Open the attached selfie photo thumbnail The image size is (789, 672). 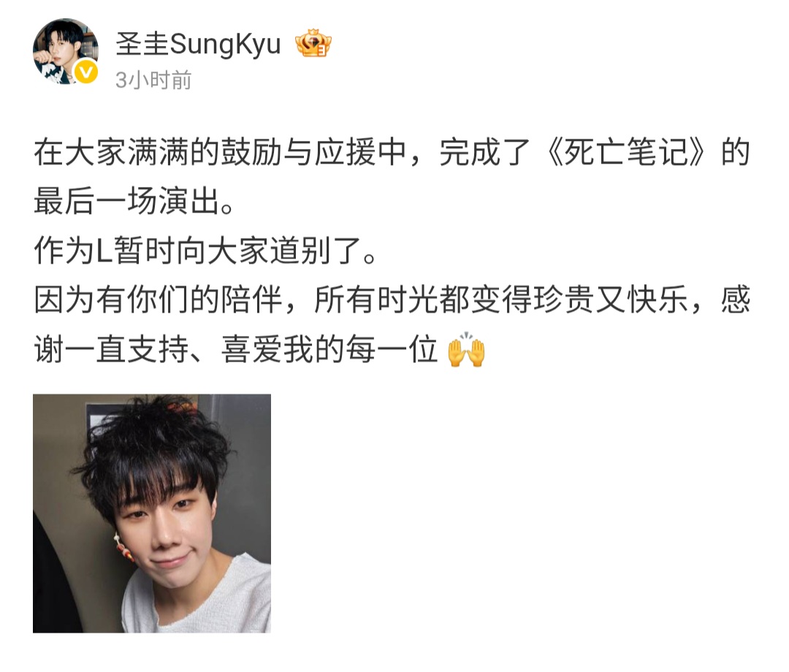tap(152, 513)
